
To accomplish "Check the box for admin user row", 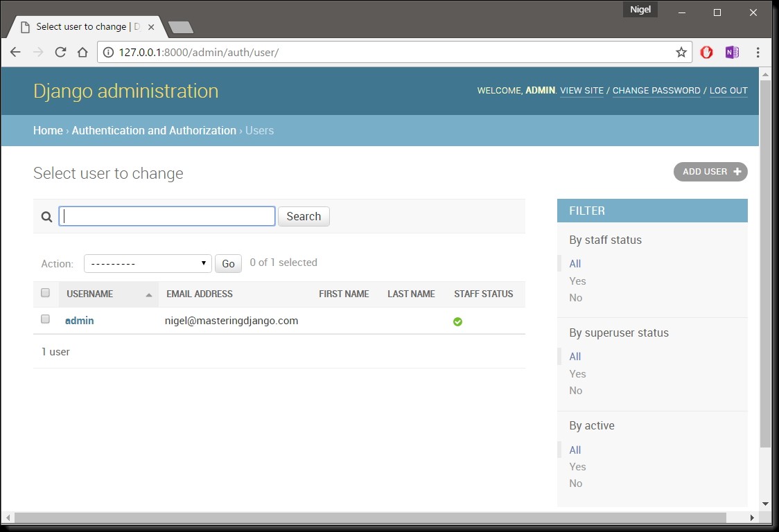I will [x=46, y=319].
